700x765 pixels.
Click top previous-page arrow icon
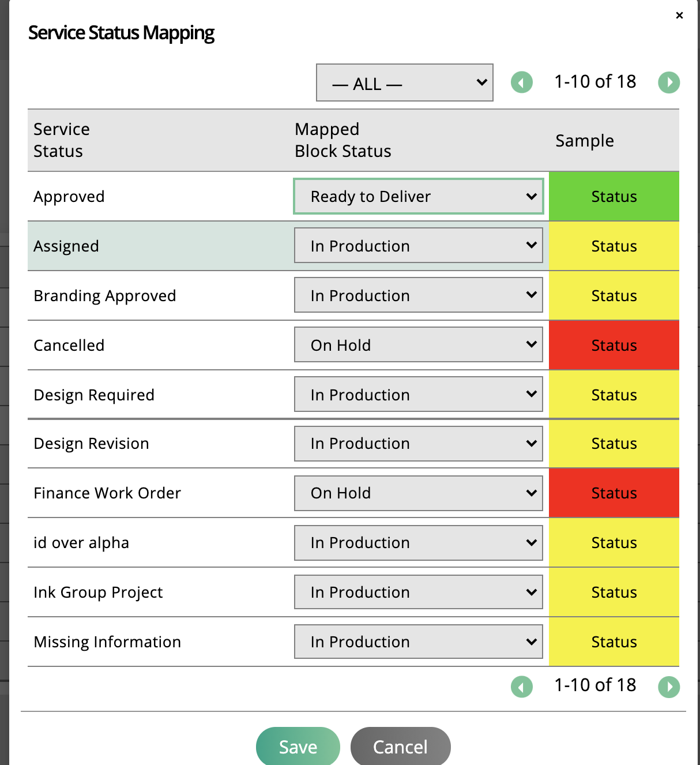click(x=522, y=82)
